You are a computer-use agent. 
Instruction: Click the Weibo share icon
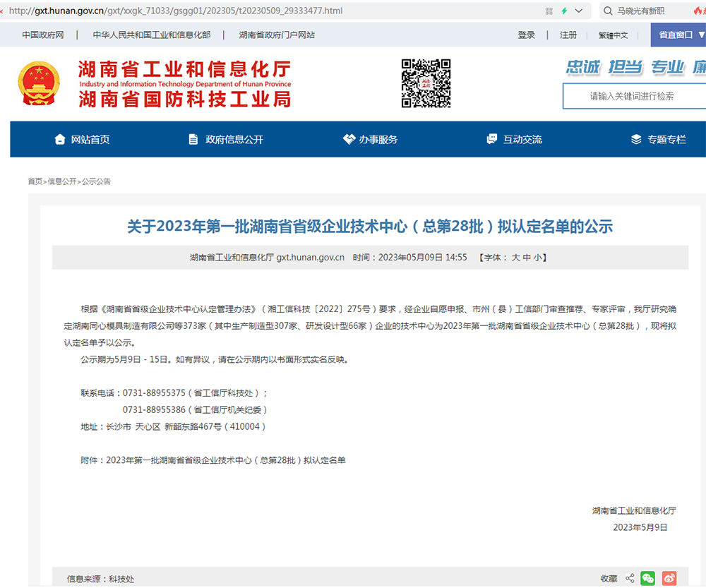[668, 578]
